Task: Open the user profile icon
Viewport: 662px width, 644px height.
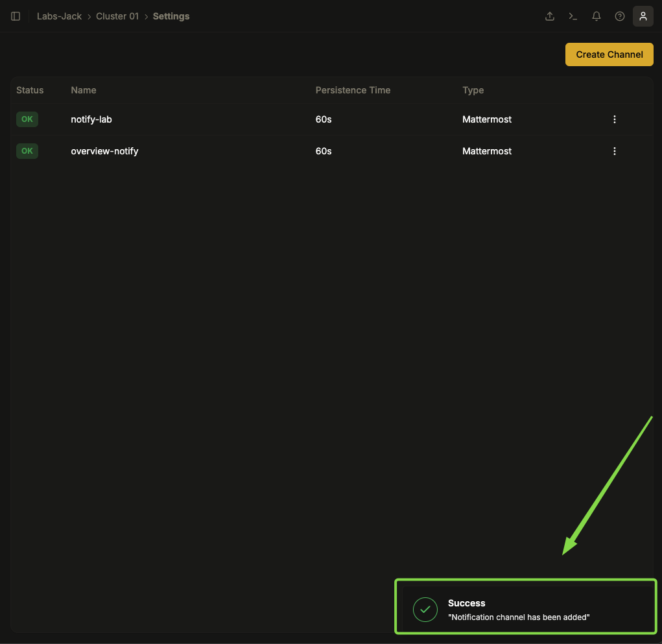Action: pos(643,16)
